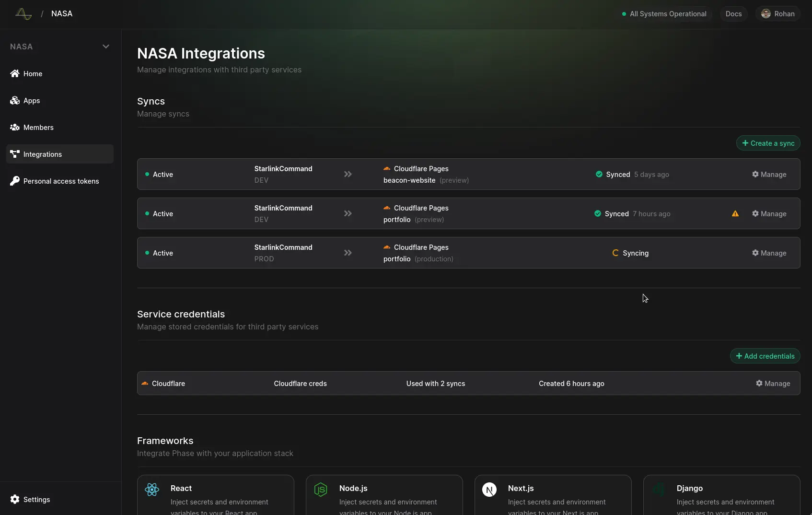Expand the NASA organisation dropdown chevron

click(106, 47)
